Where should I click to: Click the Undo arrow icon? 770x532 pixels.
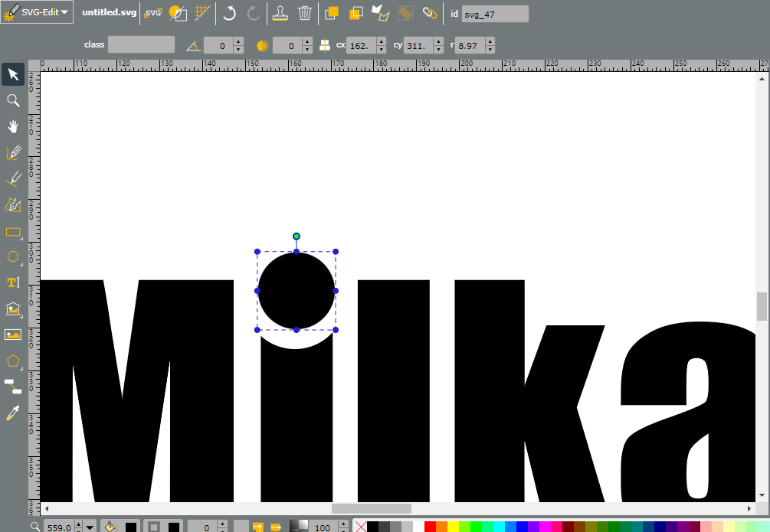(x=229, y=13)
